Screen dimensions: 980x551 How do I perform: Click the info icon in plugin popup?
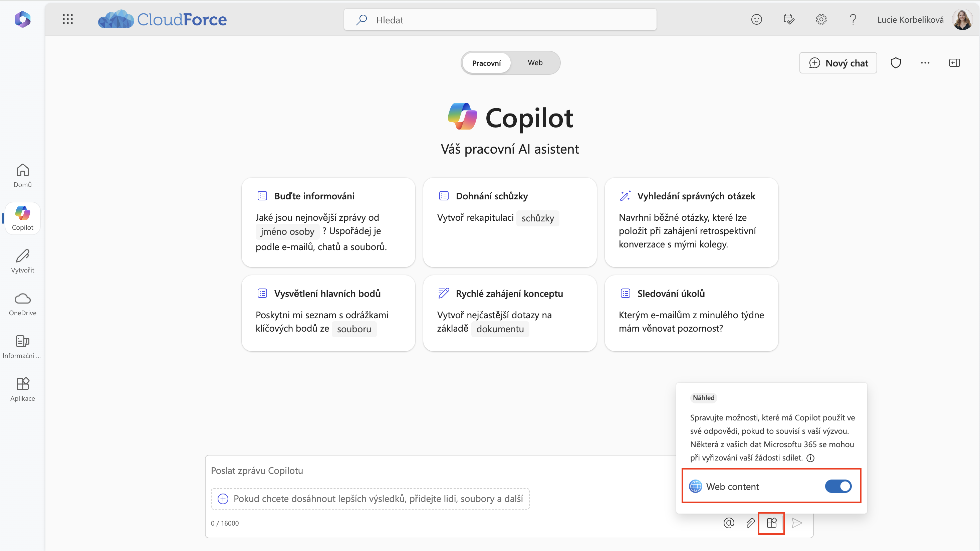click(x=810, y=458)
